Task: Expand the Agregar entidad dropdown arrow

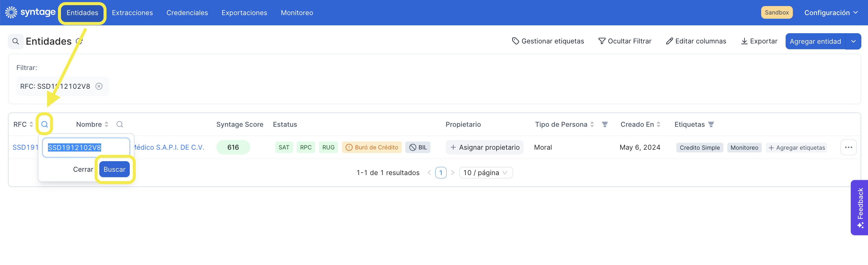Action: [x=853, y=41]
